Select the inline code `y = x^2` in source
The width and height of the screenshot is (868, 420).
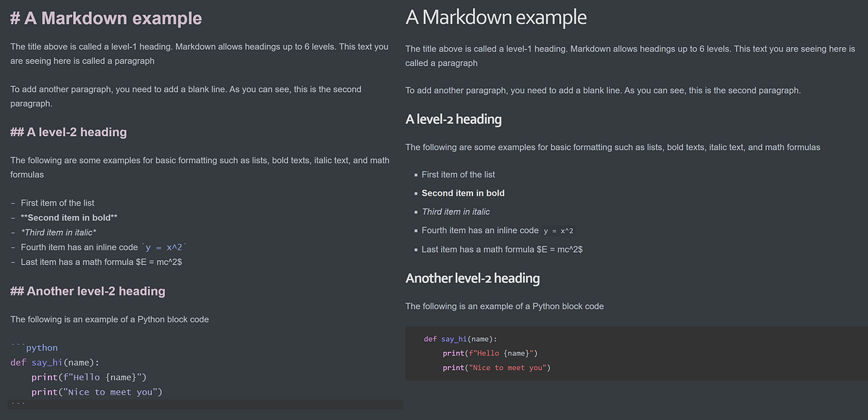point(163,246)
